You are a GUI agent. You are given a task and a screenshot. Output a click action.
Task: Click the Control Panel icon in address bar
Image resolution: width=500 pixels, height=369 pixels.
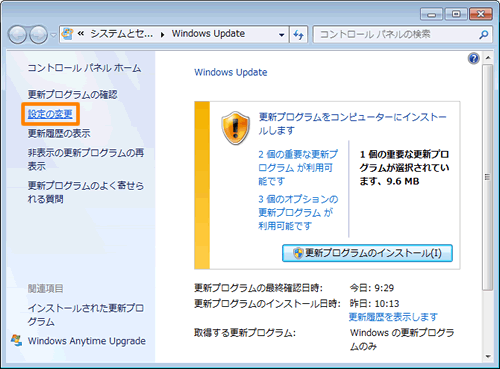click(68, 34)
